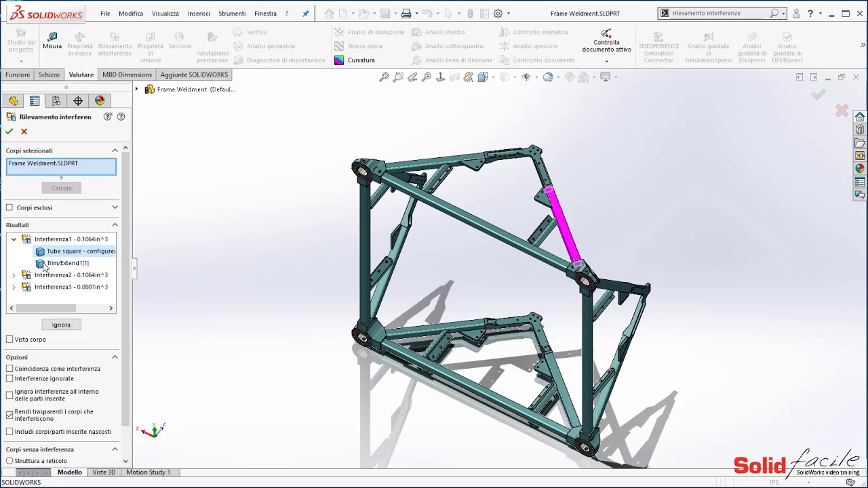This screenshot has height=488, width=868.
Task: Click the Print icon in top toolbar
Action: [406, 14]
